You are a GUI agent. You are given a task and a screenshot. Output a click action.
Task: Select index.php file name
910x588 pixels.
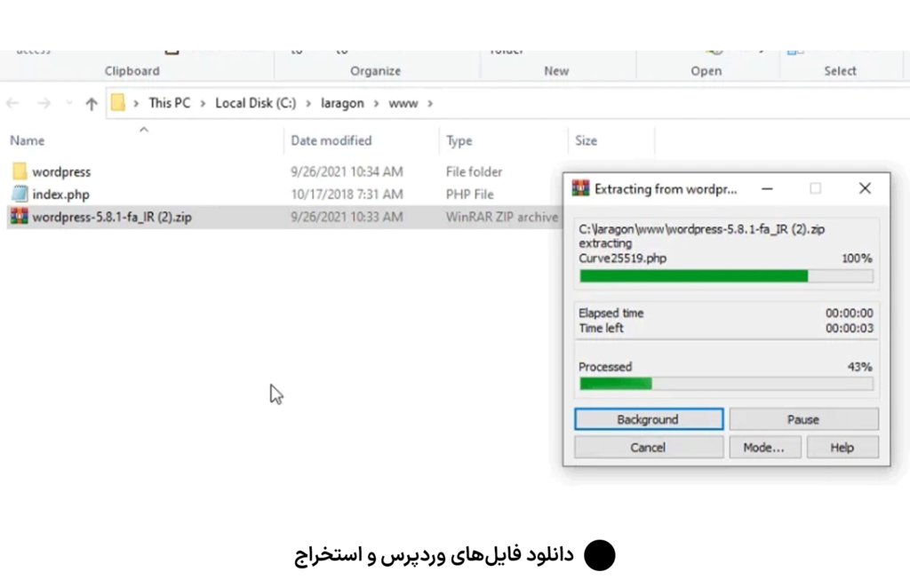(x=61, y=195)
